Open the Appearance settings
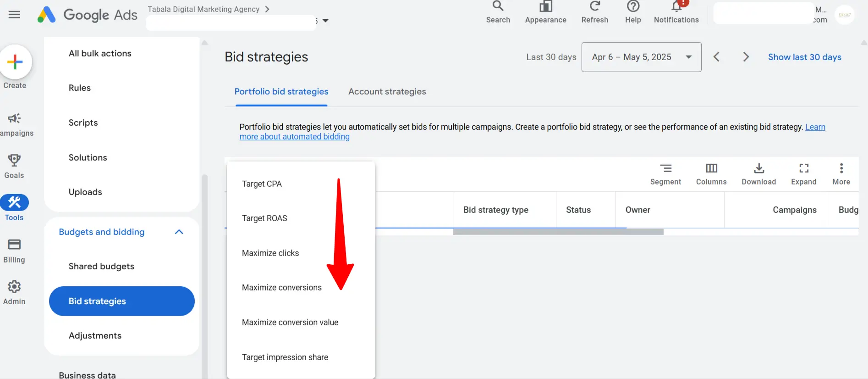 click(546, 12)
